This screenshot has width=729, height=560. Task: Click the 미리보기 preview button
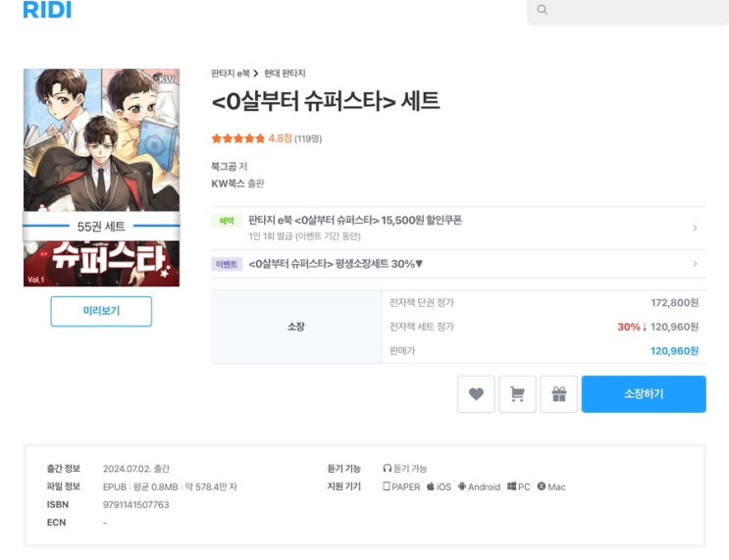click(101, 311)
